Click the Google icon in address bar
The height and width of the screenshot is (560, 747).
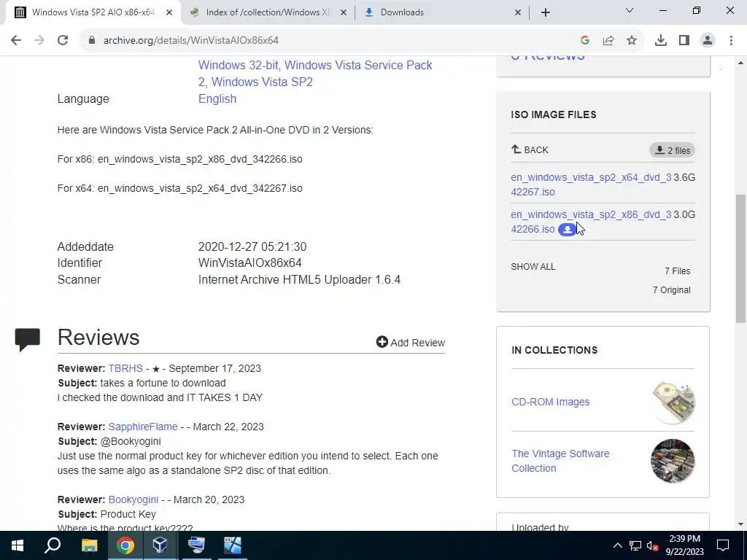click(585, 41)
